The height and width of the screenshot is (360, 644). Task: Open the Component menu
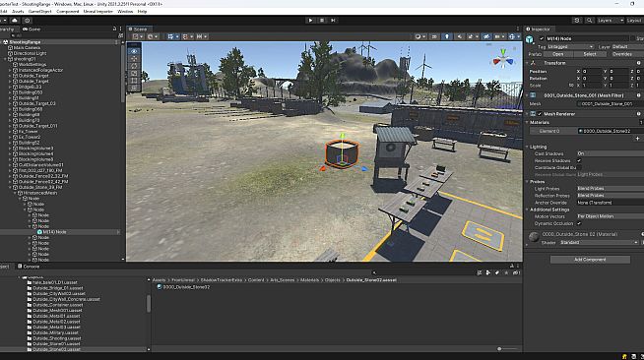coord(67,12)
